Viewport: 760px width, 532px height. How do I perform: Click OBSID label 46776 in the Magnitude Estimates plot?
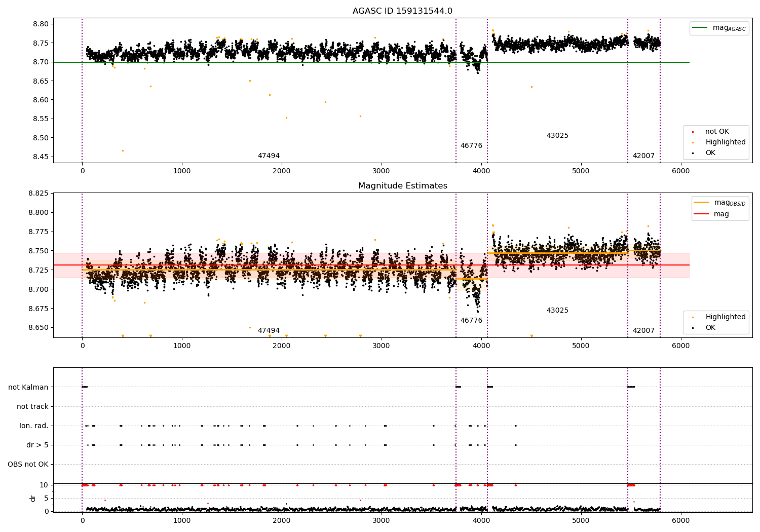click(x=471, y=321)
